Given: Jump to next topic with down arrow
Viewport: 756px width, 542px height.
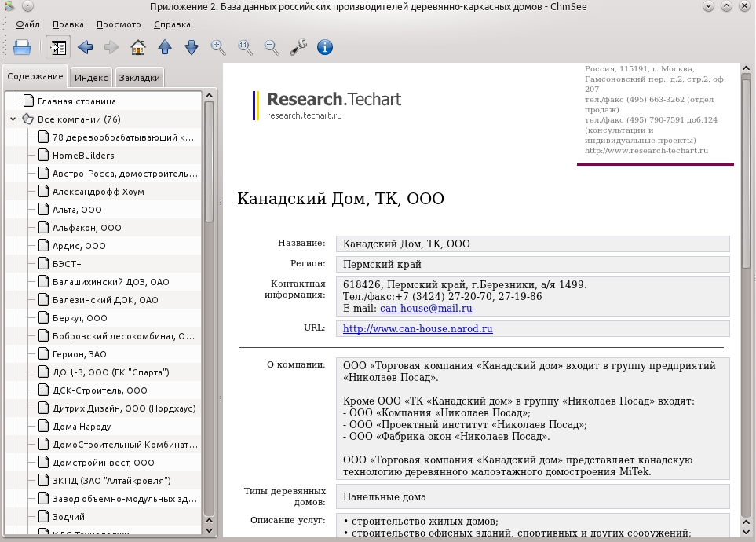Looking at the screenshot, I should (x=192, y=47).
